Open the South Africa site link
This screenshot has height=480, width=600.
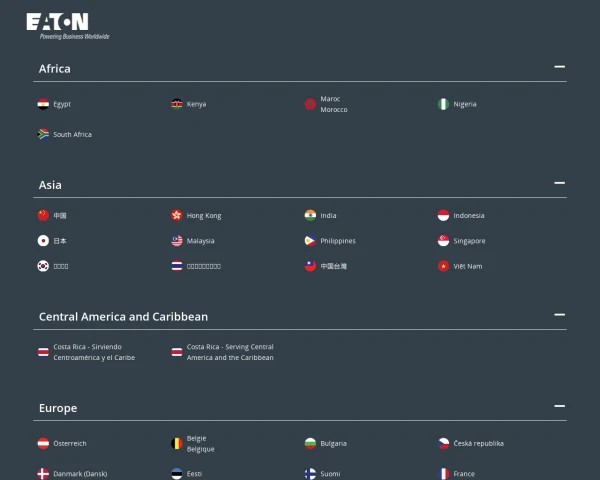(x=72, y=134)
